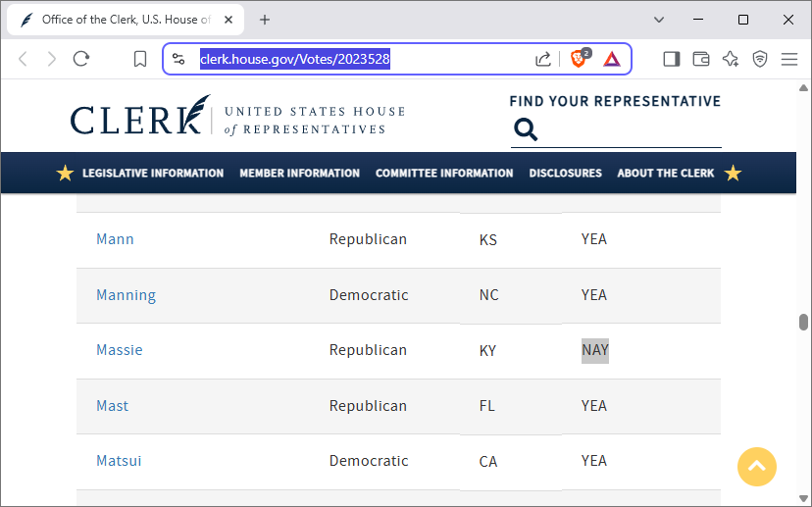The height and width of the screenshot is (507, 812).
Task: Open site settings icon in address bar
Action: tap(178, 59)
